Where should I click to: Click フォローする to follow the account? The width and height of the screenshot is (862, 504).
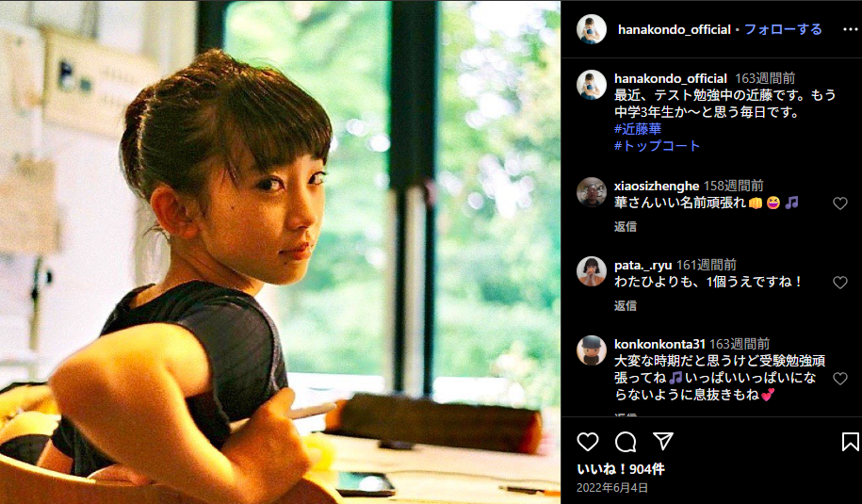coord(783,30)
